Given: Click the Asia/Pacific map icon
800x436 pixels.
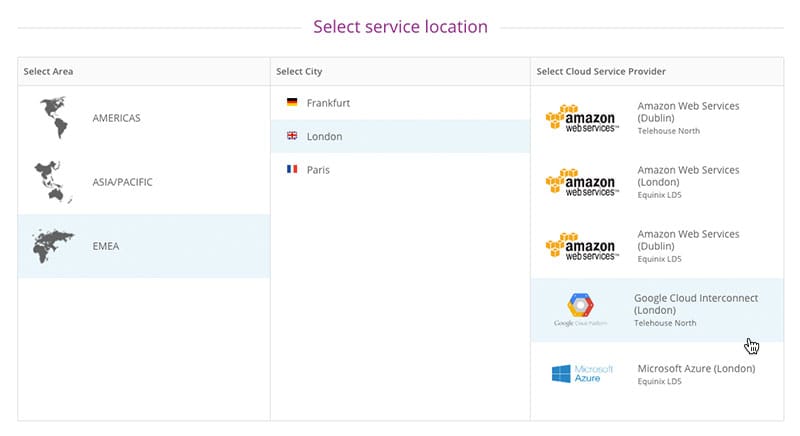Looking at the screenshot, I should [x=53, y=182].
